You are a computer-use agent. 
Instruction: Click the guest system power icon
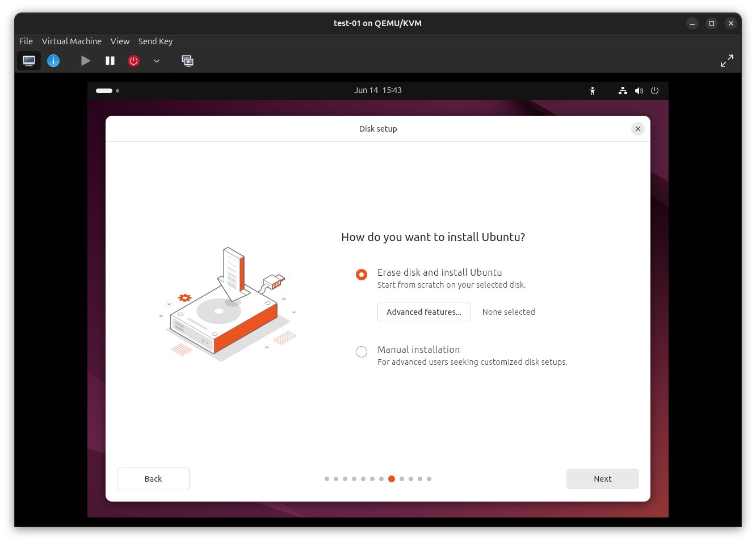(x=655, y=90)
